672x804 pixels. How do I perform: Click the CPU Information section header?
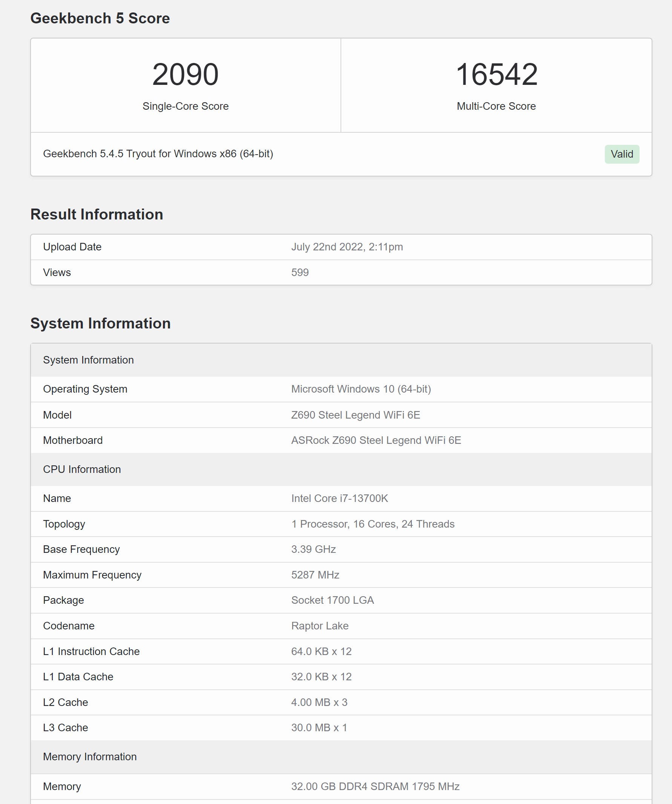pos(341,470)
